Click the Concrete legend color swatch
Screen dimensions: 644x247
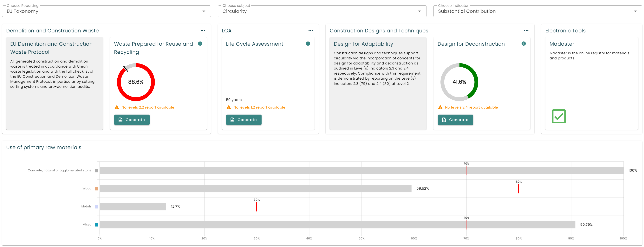pos(96,170)
